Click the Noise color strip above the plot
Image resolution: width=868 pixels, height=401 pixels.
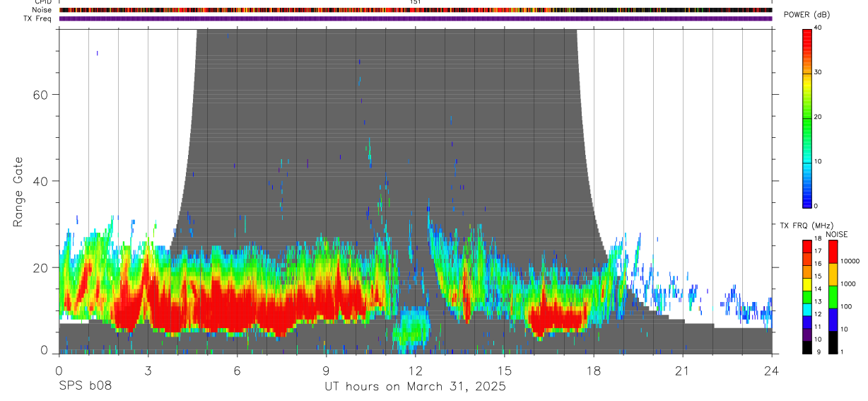(x=416, y=10)
